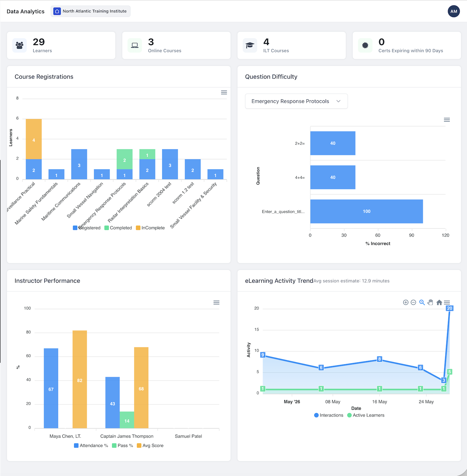The height and width of the screenshot is (476, 467).
Task: Reset chart zoom with home icon
Action: pyautogui.click(x=439, y=303)
